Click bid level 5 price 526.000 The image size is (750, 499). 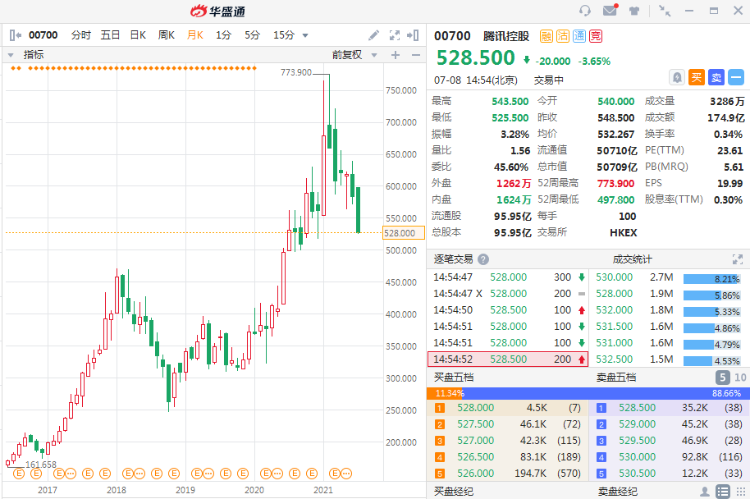(x=475, y=473)
